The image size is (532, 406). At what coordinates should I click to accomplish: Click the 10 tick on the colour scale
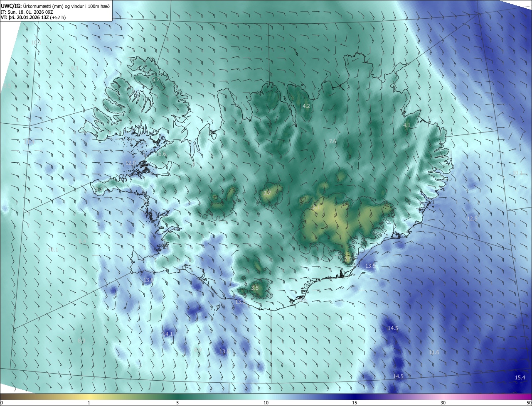click(266, 403)
